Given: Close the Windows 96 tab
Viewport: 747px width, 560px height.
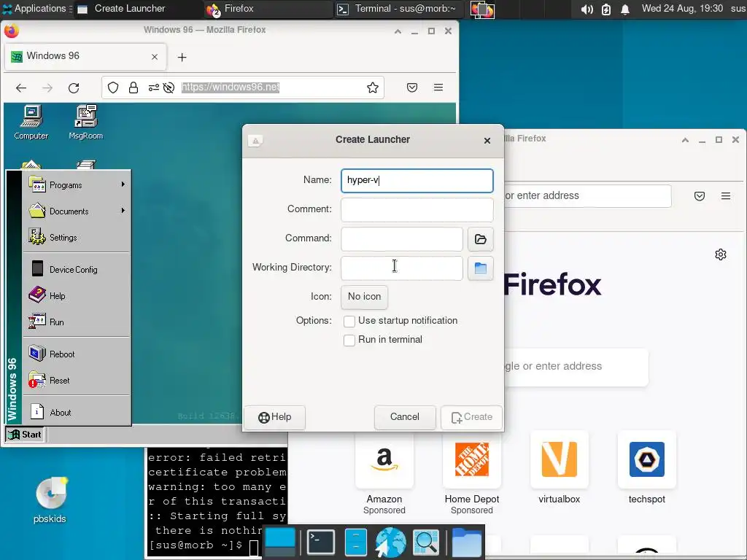Looking at the screenshot, I should [x=155, y=57].
